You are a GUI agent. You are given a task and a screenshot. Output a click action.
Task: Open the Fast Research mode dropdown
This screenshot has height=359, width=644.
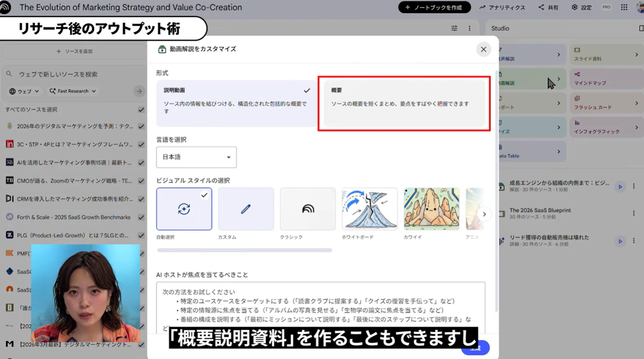pos(73,91)
